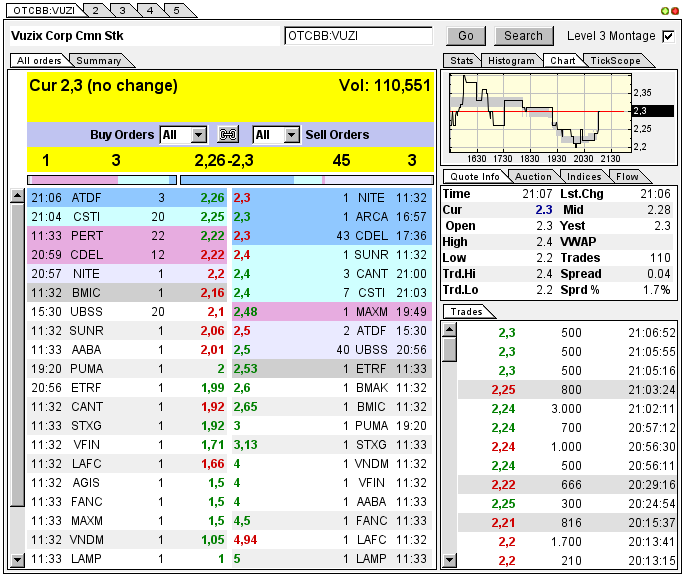Select the TickScope tab
This screenshot has width=690, height=579.
[x=615, y=61]
